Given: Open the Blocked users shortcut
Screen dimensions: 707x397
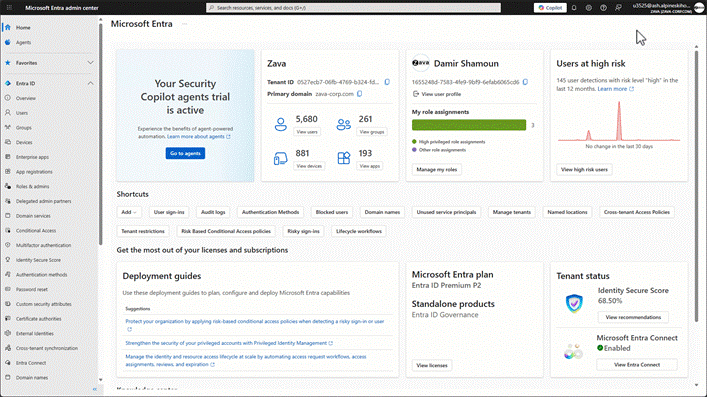Looking at the screenshot, I should pyautogui.click(x=332, y=212).
